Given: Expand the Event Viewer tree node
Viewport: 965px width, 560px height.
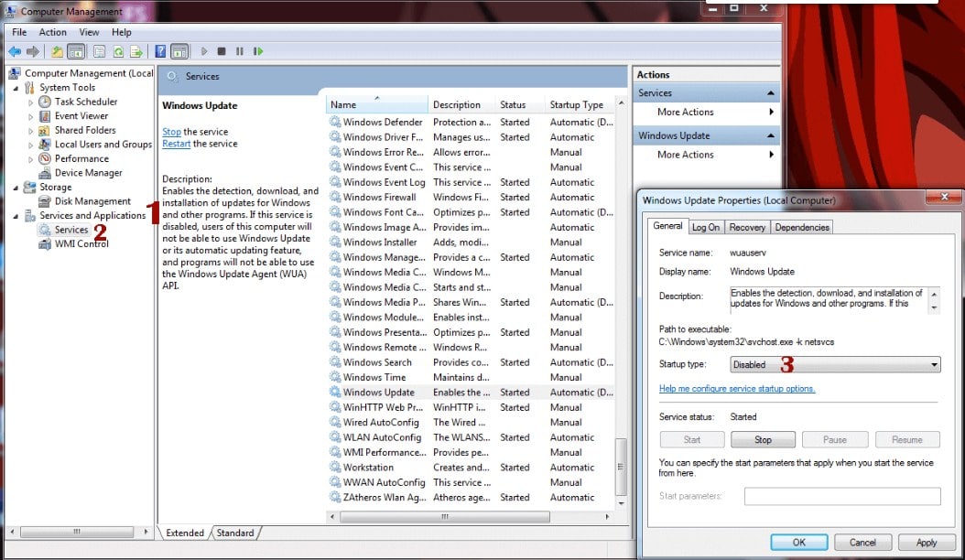Looking at the screenshot, I should coord(31,116).
